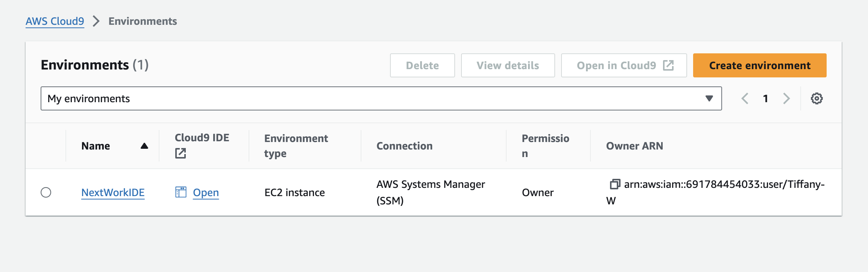Copy the Owner ARN via copy icon
The width and height of the screenshot is (868, 272).
click(x=615, y=184)
